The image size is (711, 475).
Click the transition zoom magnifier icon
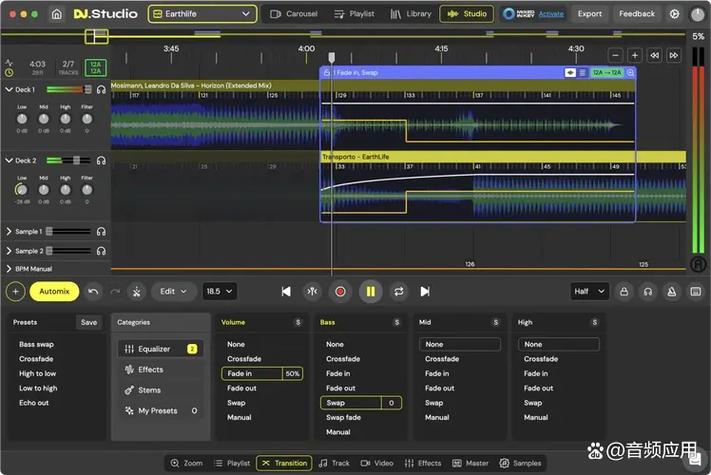pyautogui.click(x=630, y=73)
